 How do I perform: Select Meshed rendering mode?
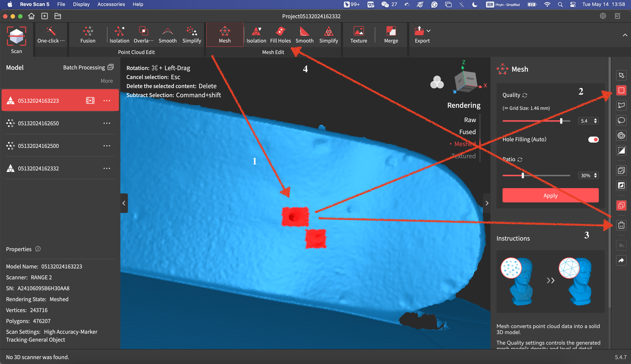(x=465, y=144)
